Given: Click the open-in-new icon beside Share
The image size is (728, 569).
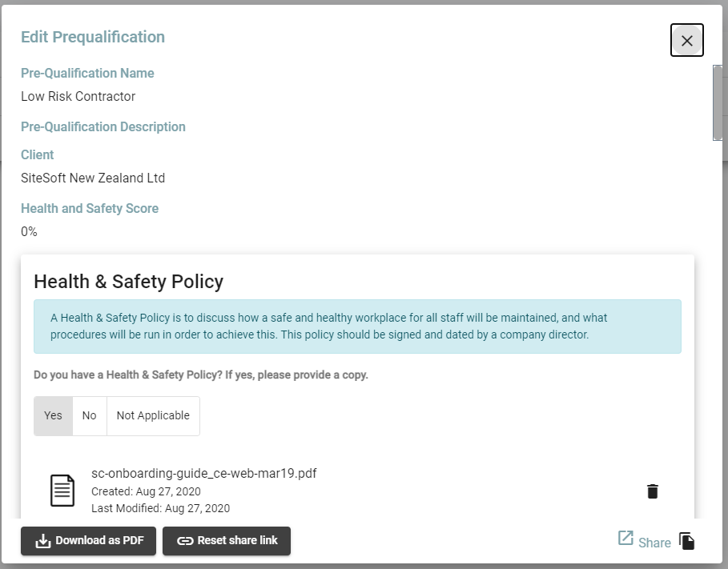Looking at the screenshot, I should [625, 539].
